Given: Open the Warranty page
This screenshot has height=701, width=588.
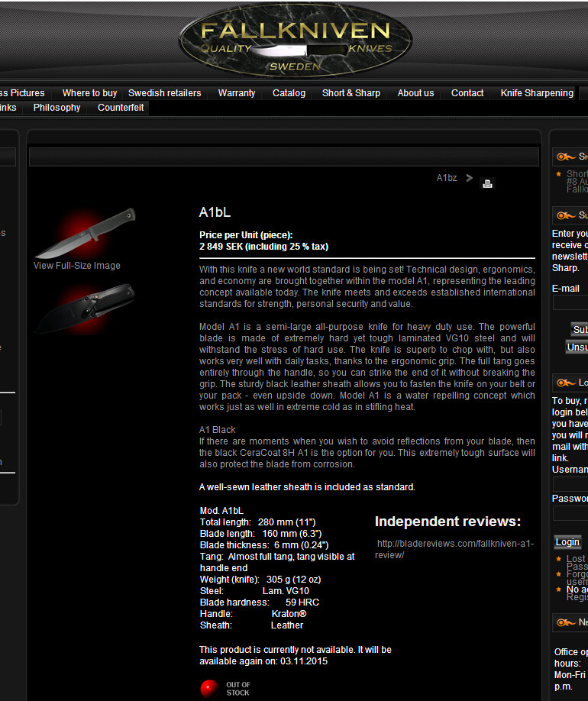Looking at the screenshot, I should click(237, 93).
